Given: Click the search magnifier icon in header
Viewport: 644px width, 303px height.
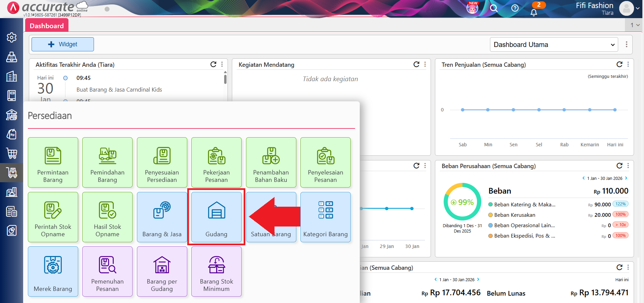Looking at the screenshot, I should pyautogui.click(x=493, y=8).
